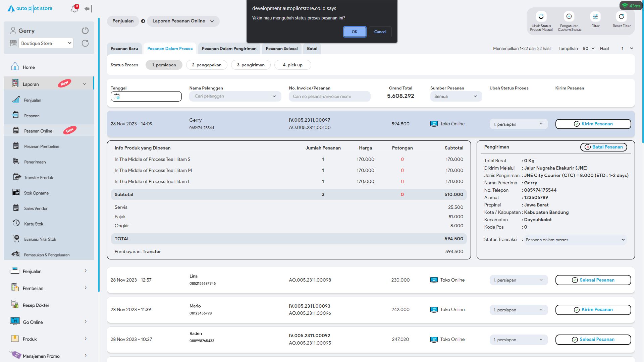The height and width of the screenshot is (362, 644).
Task: Open the notifications bell icon
Action: click(74, 9)
